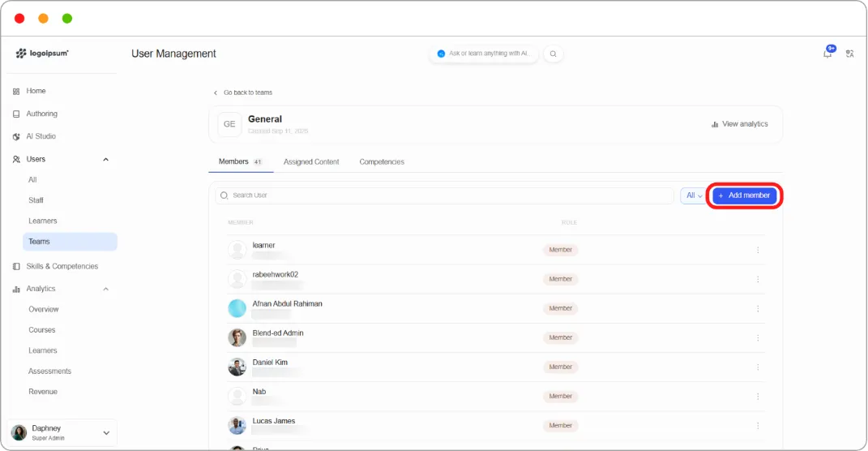Image resolution: width=868 pixels, height=451 pixels.
Task: Click the Home grid icon
Action: 16,92
